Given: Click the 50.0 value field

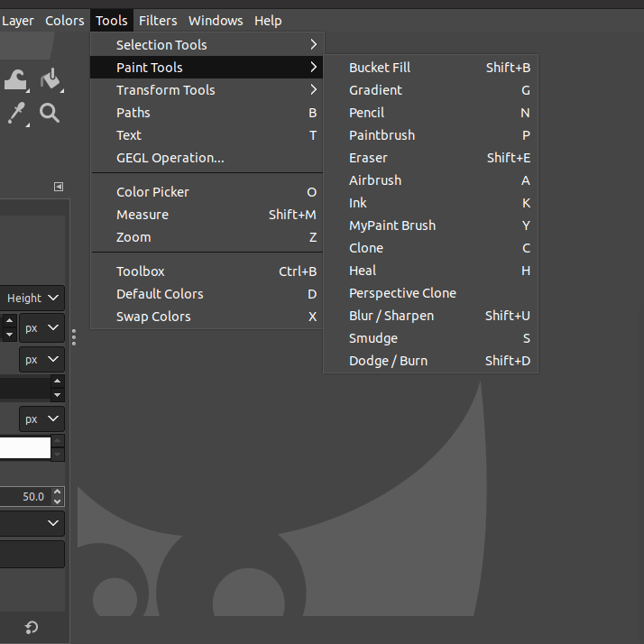Looking at the screenshot, I should point(25,497).
